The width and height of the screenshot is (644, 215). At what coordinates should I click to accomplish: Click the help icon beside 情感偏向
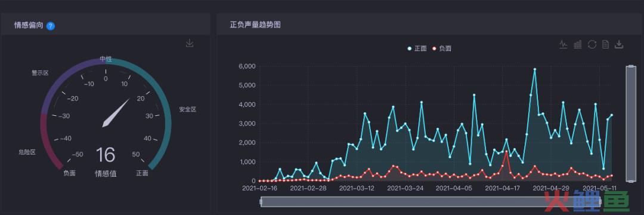point(51,26)
